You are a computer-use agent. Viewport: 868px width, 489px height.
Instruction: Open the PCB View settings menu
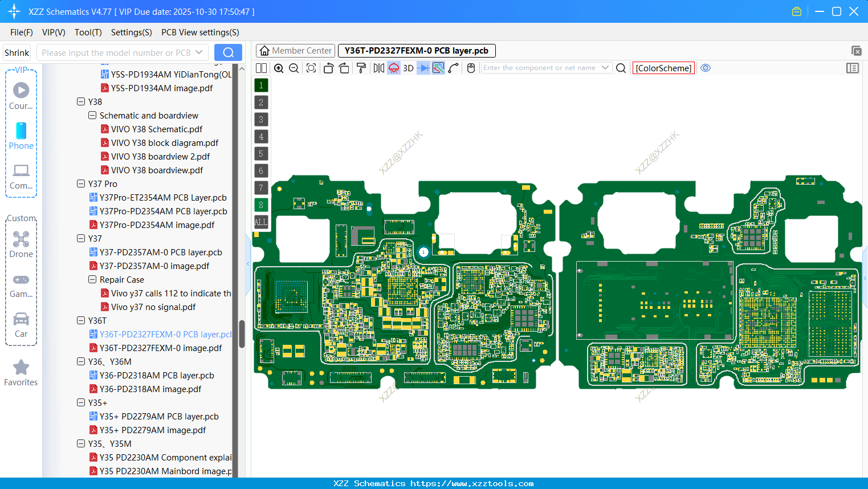(199, 32)
